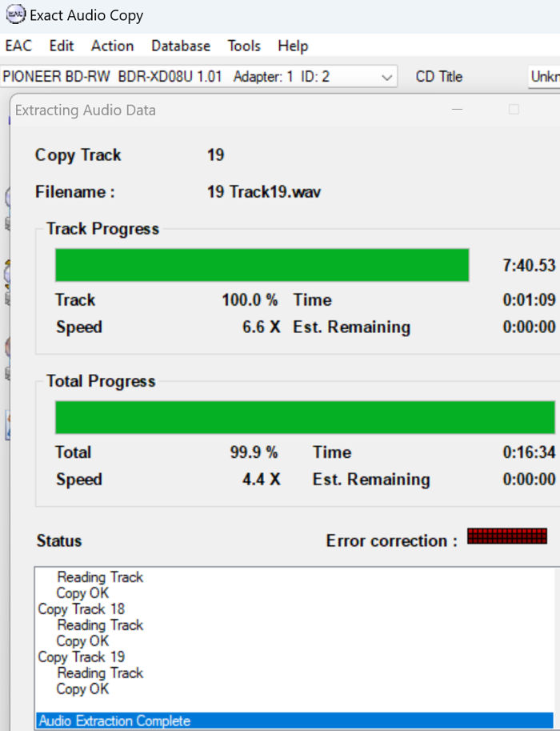Click the Total Progress green bar
Image resolution: width=560 pixels, height=731 pixels.
click(305, 417)
